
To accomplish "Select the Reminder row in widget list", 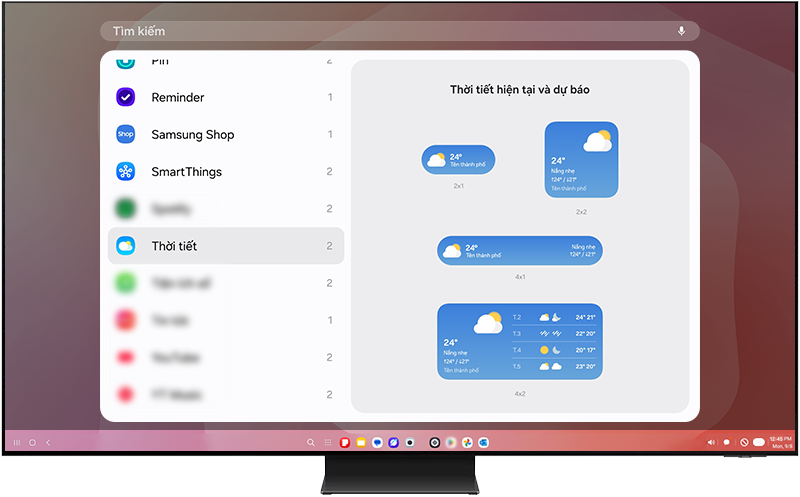I will pos(226,97).
